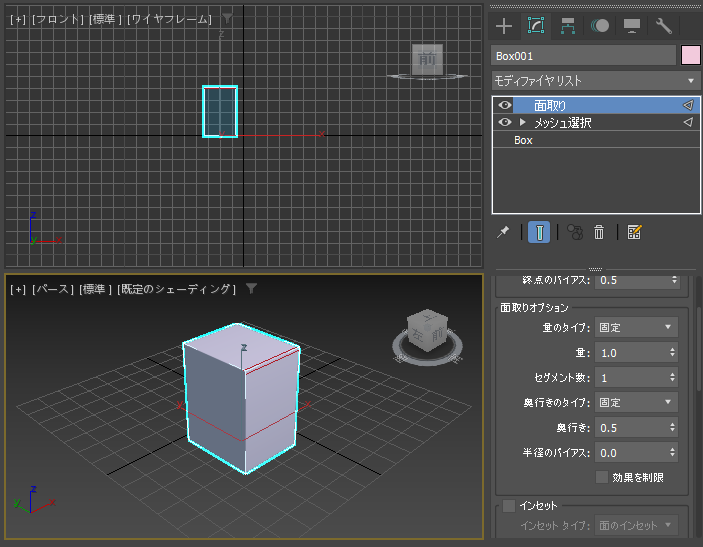
Task: Adjust the 半径のバイアス spinner arrows
Action: click(673, 453)
